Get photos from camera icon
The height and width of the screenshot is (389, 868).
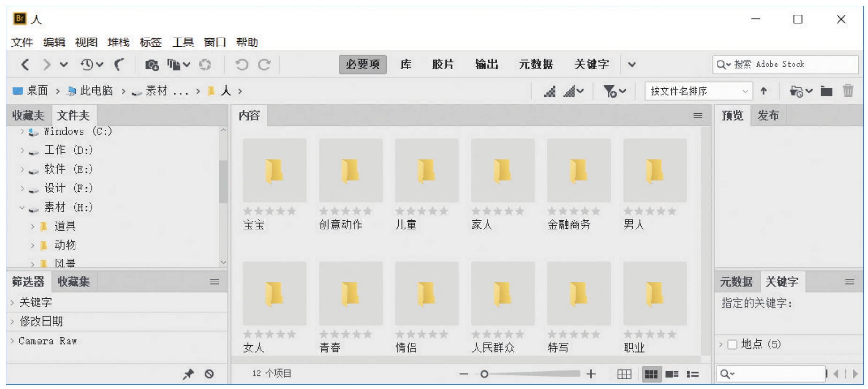pyautogui.click(x=151, y=65)
